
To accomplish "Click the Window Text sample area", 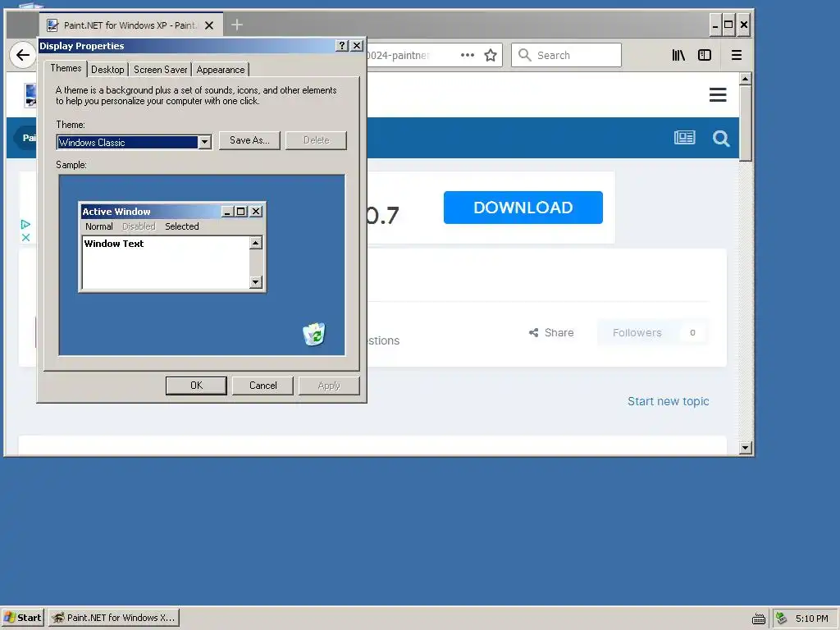I will [x=166, y=262].
